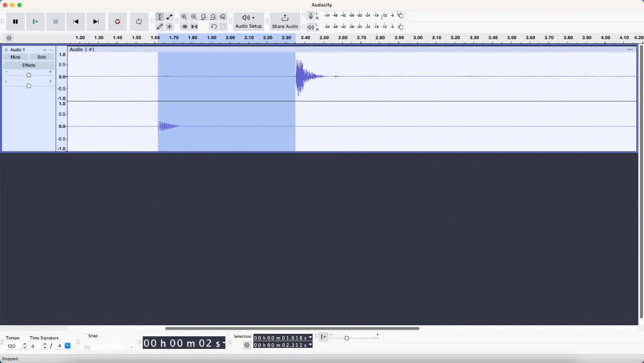This screenshot has width=644, height=363.
Task: Collapse the Audio 1 track
Action: click(x=44, y=50)
